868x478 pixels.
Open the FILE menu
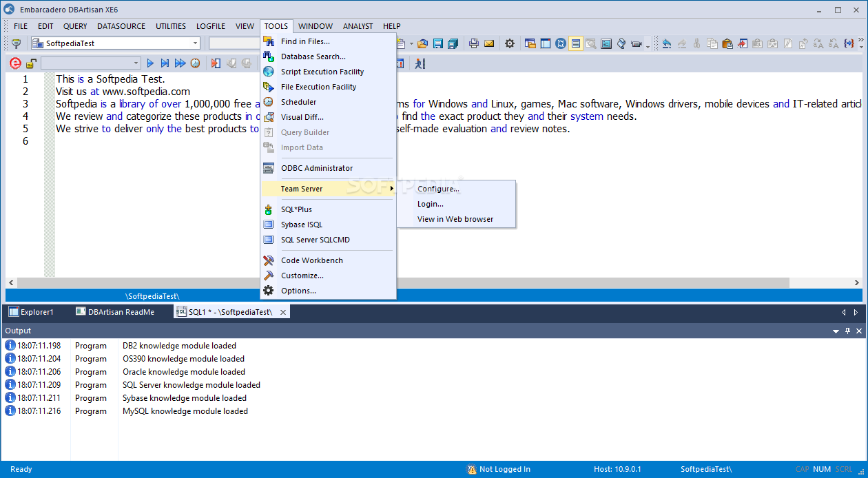click(x=21, y=26)
